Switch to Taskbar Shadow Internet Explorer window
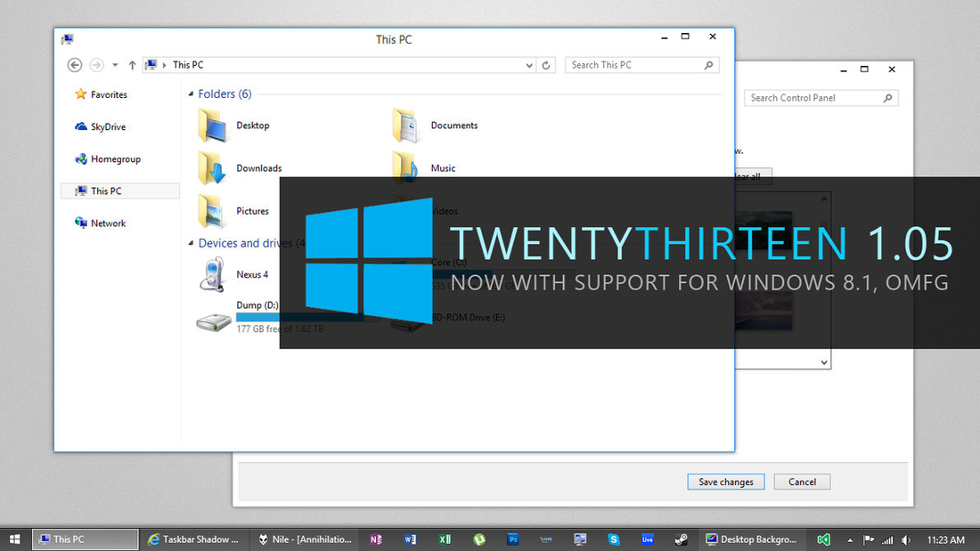 [x=194, y=539]
